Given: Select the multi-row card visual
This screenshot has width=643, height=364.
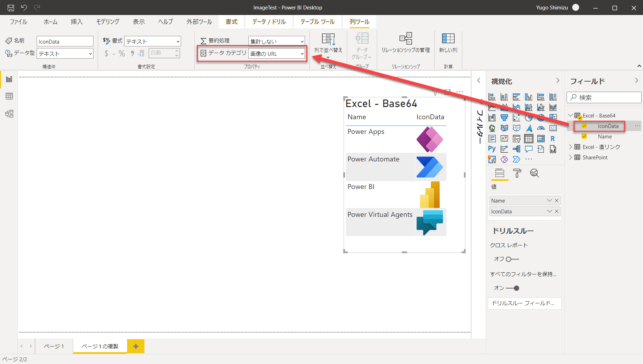Looking at the screenshot, I should point(492,139).
